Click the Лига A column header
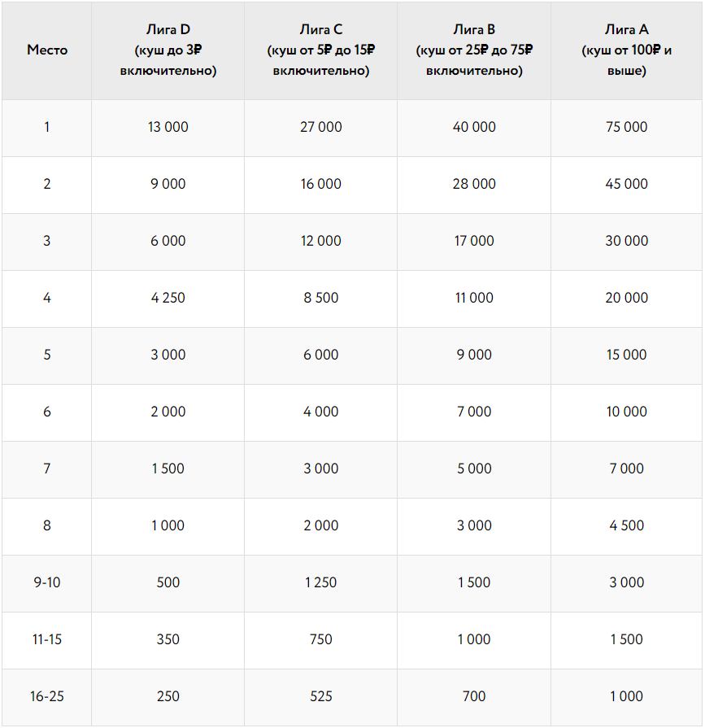The image size is (705, 728). tap(627, 50)
